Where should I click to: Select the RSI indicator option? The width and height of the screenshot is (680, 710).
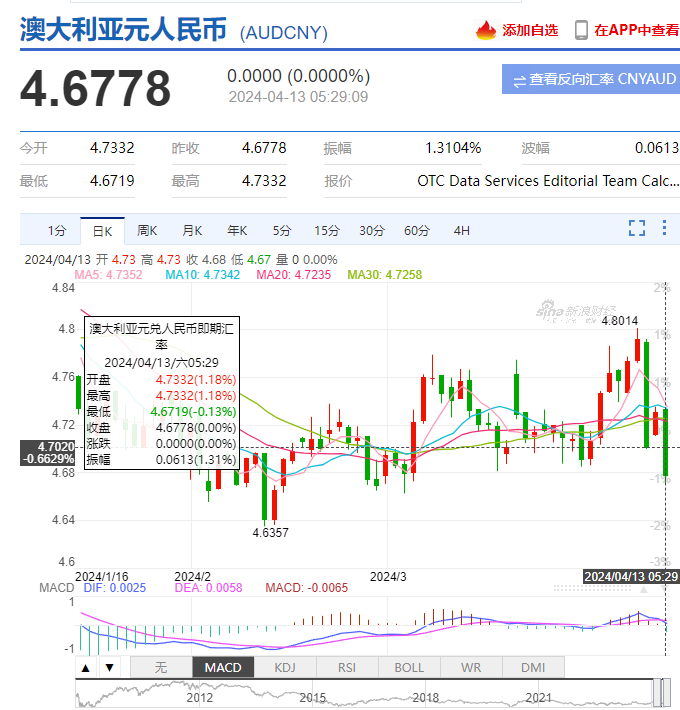click(x=347, y=667)
